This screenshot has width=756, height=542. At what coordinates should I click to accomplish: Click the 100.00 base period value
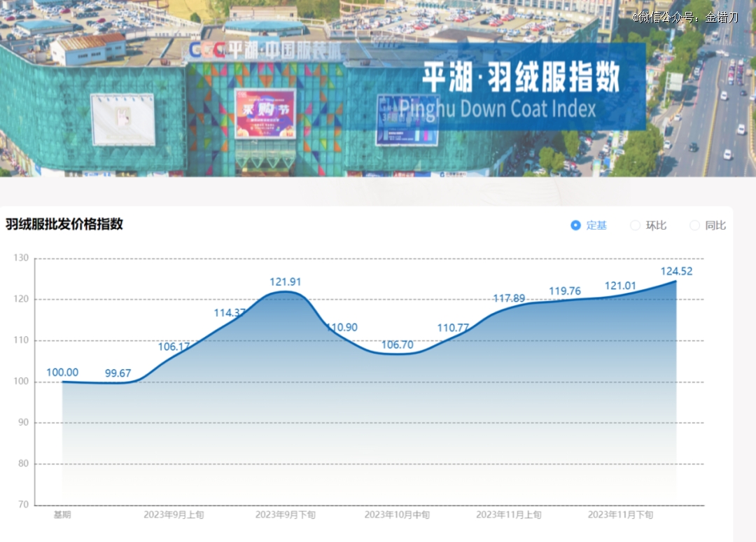pyautogui.click(x=62, y=373)
